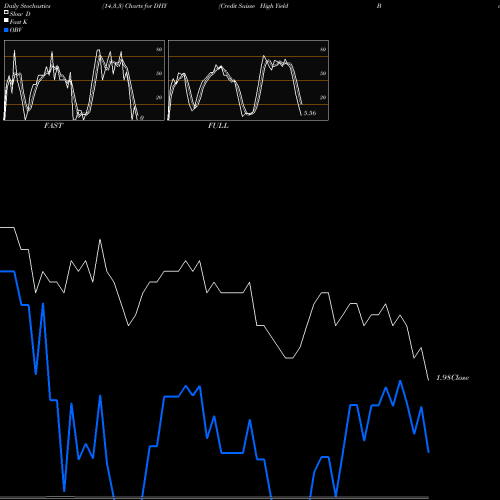Click the 0 value in FAST chart
500x500 pixels.
coord(142,118)
